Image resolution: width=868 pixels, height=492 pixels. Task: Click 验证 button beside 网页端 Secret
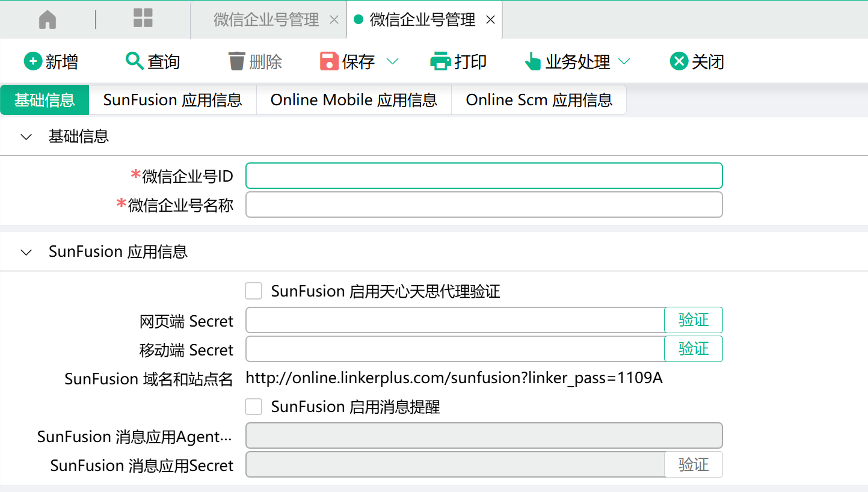[693, 320]
